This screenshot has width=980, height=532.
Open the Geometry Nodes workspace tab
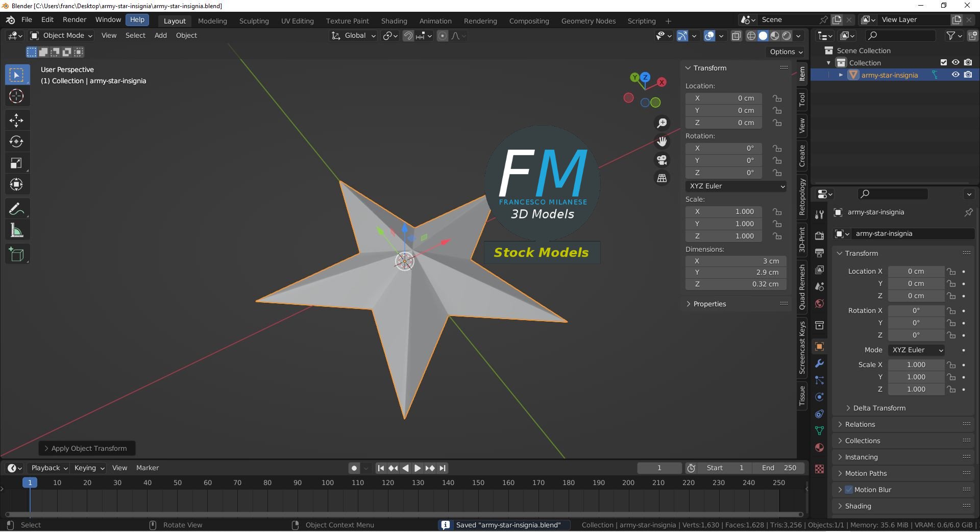[589, 21]
